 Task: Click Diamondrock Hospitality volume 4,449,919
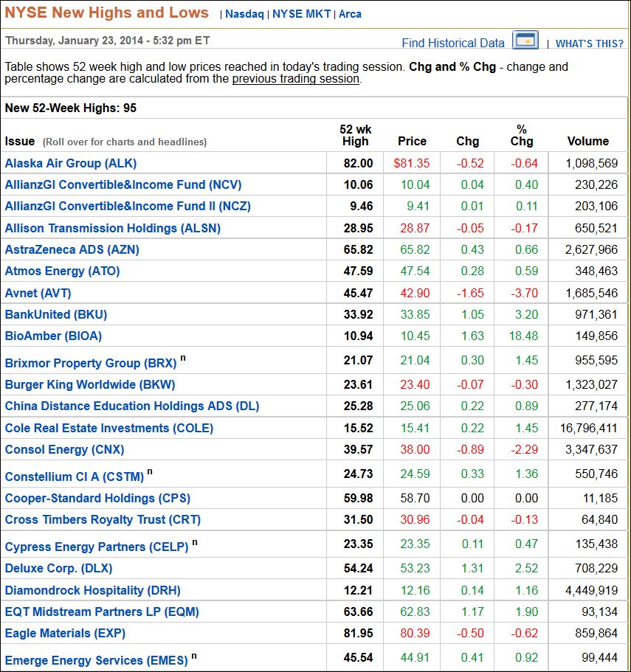[x=592, y=591]
